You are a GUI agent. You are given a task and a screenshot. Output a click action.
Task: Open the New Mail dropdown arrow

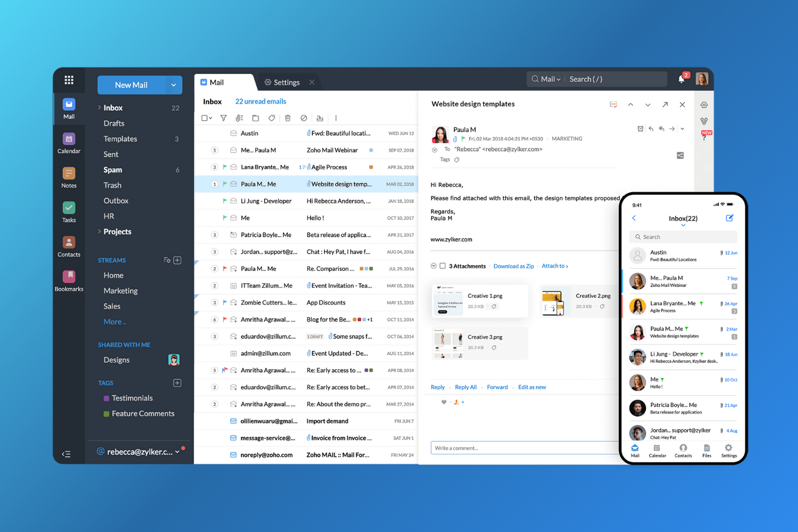[x=173, y=85]
